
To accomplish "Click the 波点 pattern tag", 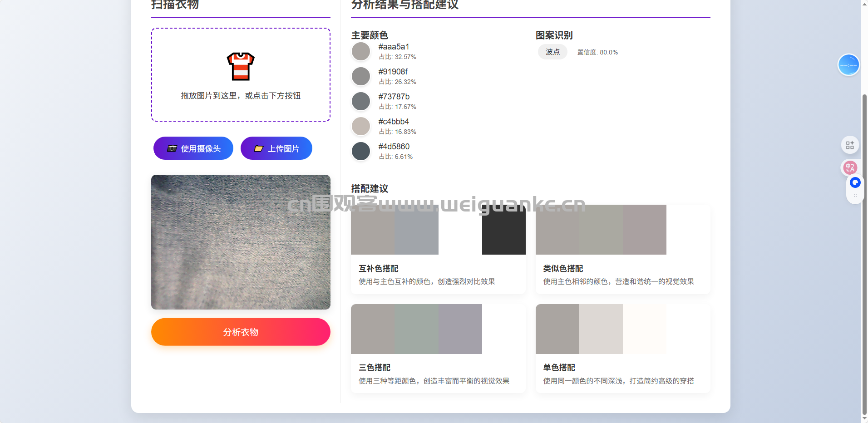I will coord(552,52).
